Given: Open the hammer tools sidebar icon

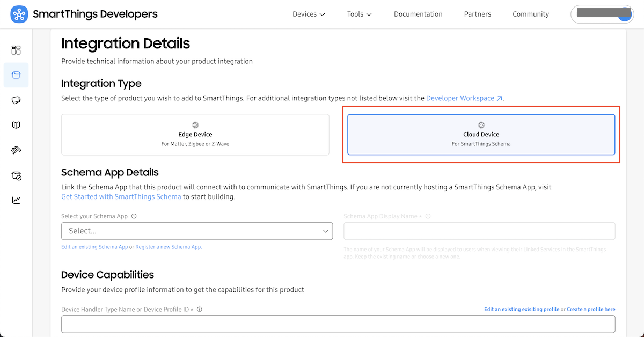Looking at the screenshot, I should [16, 150].
